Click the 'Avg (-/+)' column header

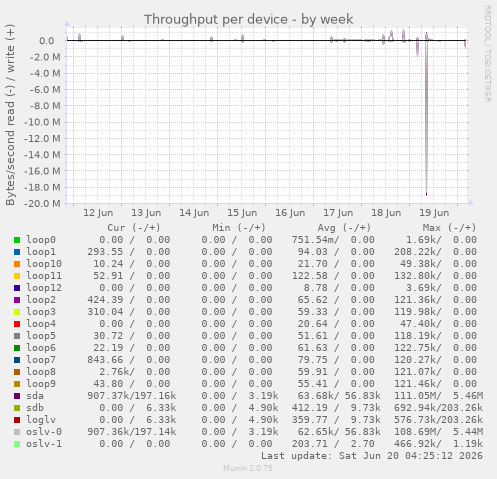[344, 228]
